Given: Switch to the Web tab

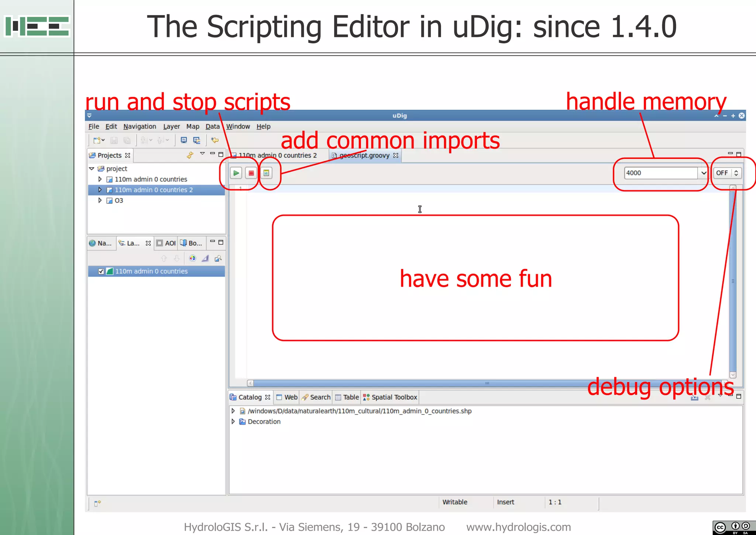Looking at the screenshot, I should [287, 397].
